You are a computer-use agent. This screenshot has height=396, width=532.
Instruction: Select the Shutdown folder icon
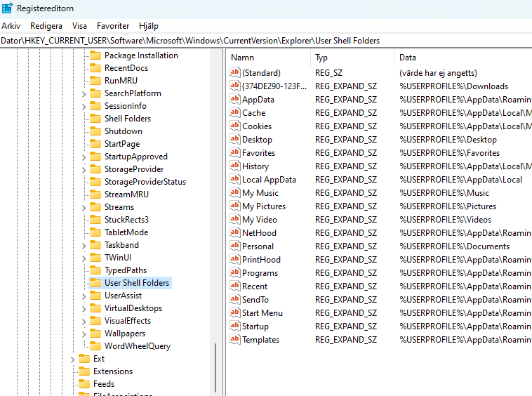point(95,131)
